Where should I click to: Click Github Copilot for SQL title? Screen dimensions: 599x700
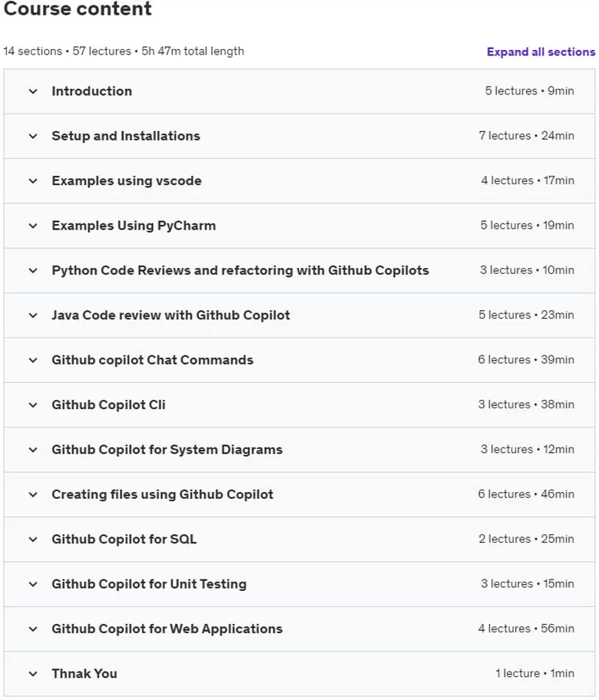pos(124,540)
